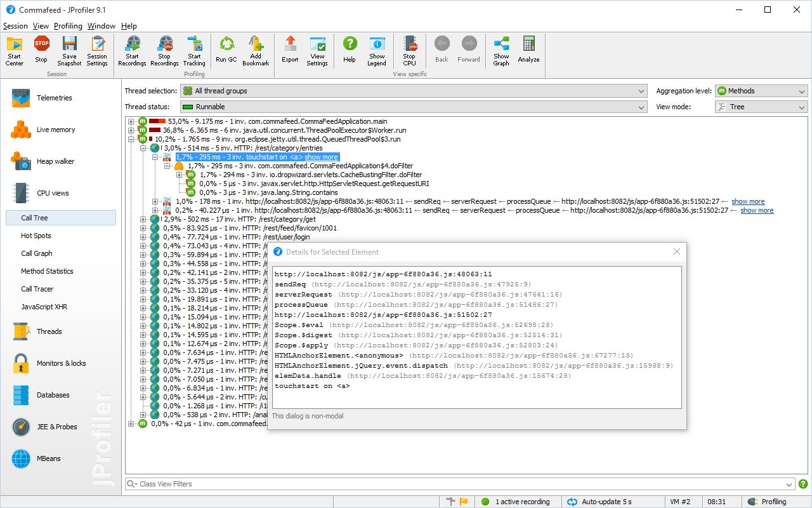
Task: Expand the ThreadPoolExecutor$Worker.run node
Action: (x=131, y=130)
